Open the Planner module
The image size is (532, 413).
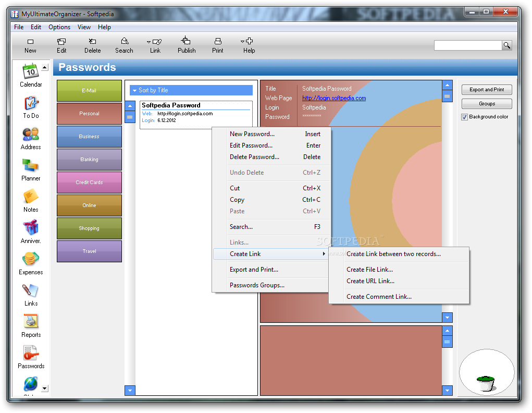tap(31, 170)
